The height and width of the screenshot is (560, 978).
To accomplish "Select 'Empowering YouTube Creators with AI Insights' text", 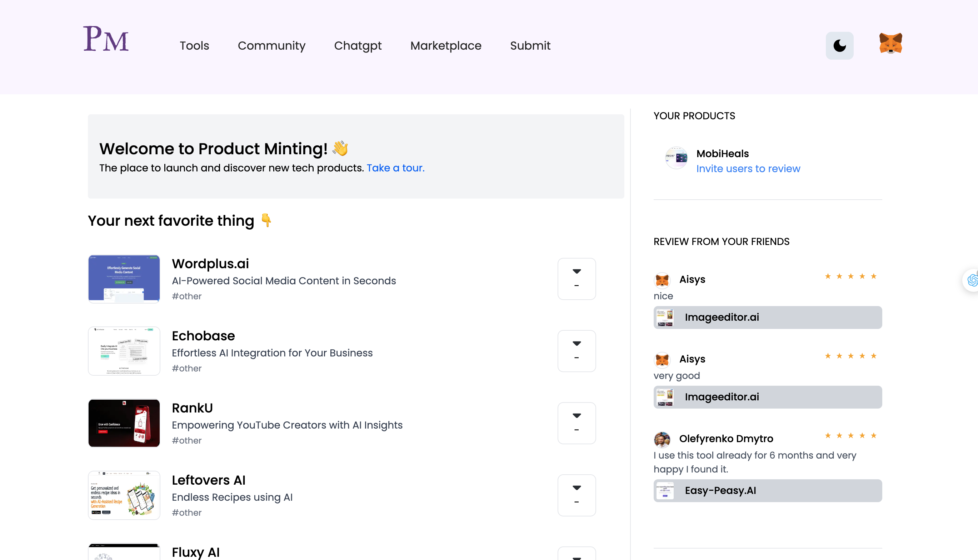I will tap(287, 425).
